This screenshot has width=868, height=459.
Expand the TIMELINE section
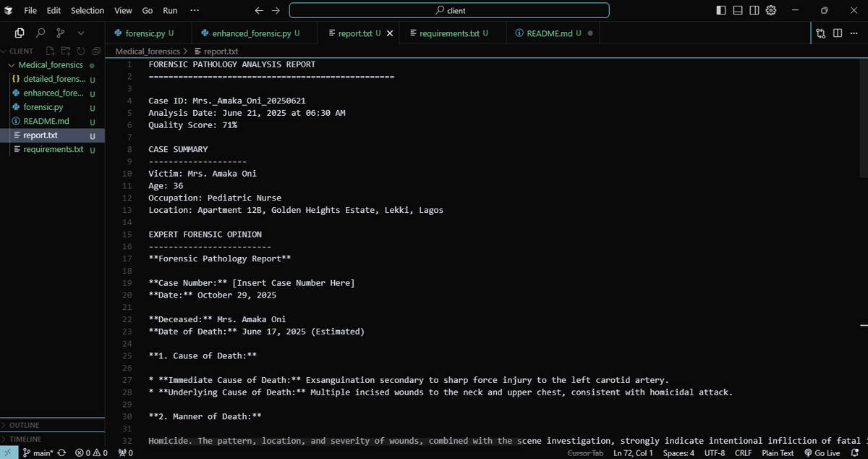coord(52,439)
